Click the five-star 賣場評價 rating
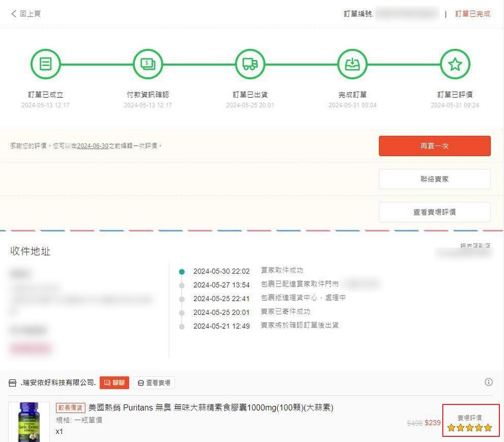Image resolution: width=504 pixels, height=442 pixels. click(x=470, y=427)
